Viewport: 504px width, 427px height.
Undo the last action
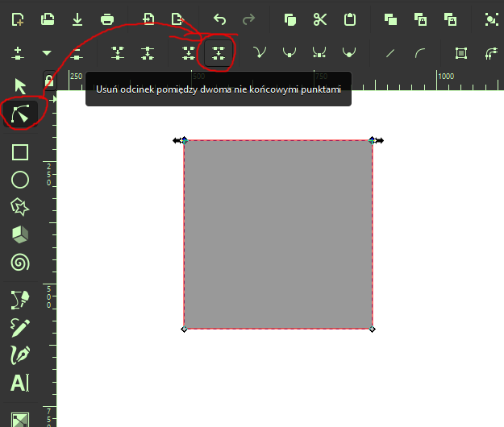tap(220, 19)
